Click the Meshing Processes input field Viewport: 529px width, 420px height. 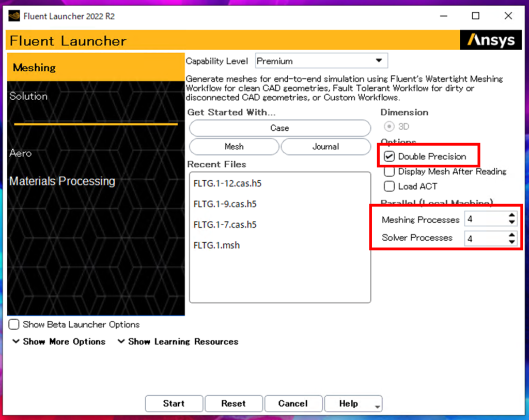tap(486, 219)
